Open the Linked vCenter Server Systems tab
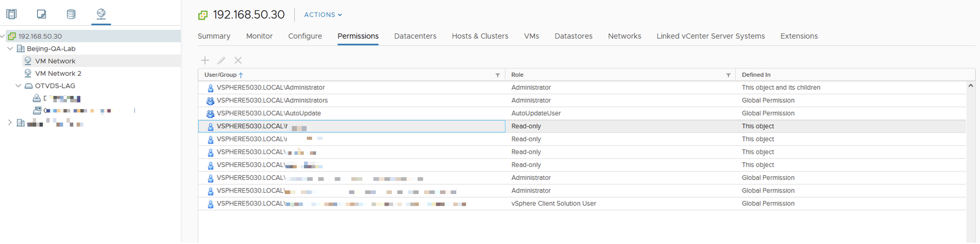This screenshot has height=244, width=980. coord(710,36)
